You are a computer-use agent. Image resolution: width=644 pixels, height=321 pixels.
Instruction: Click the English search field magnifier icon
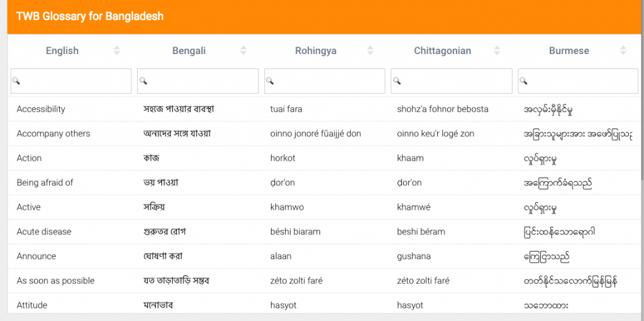[x=16, y=81]
